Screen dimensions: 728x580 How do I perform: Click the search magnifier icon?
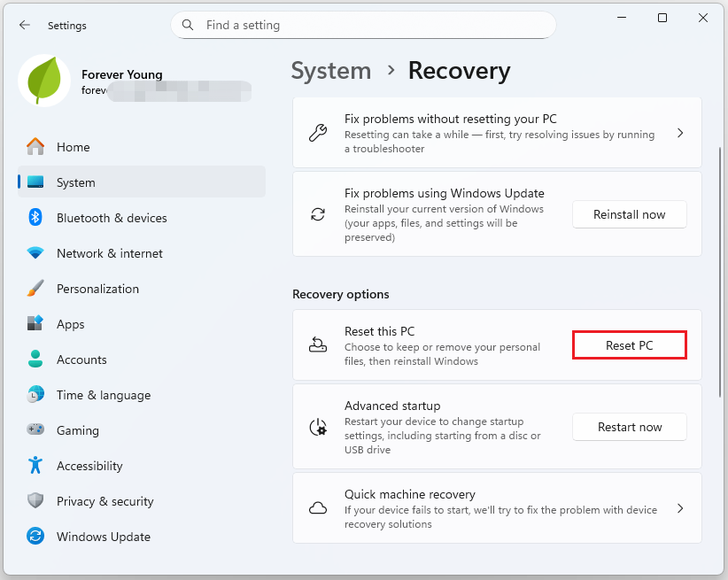pos(188,25)
